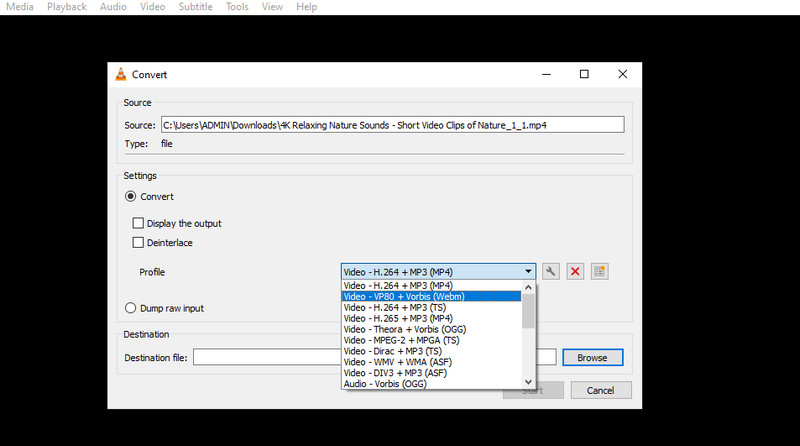The width and height of the screenshot is (800, 446).
Task: Delete selected profile with red X icon
Action: click(x=575, y=271)
